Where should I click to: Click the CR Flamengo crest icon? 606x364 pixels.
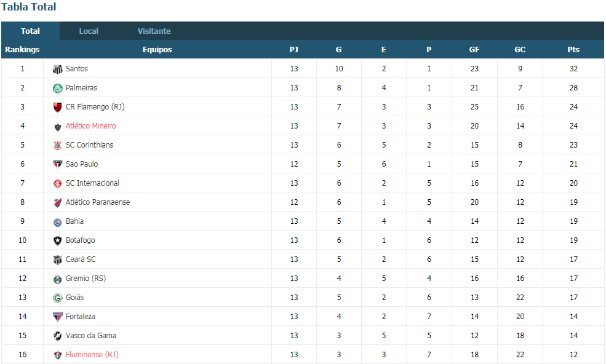(58, 107)
